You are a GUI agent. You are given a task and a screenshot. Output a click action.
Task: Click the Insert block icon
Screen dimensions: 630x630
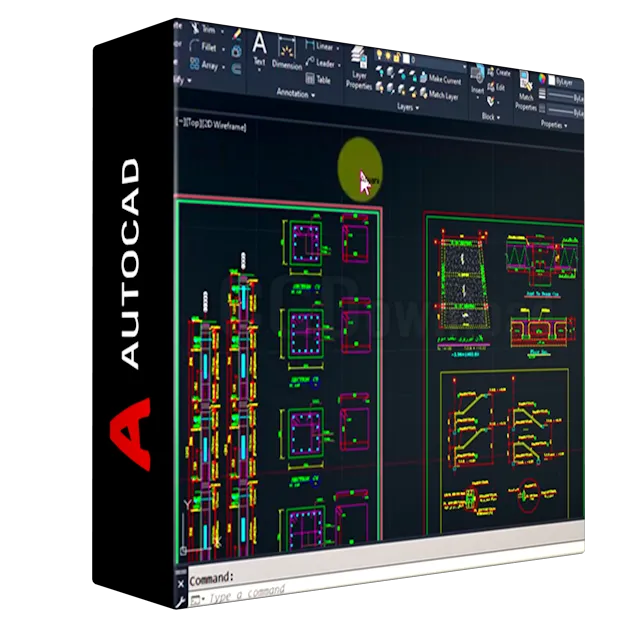pyautogui.click(x=477, y=75)
